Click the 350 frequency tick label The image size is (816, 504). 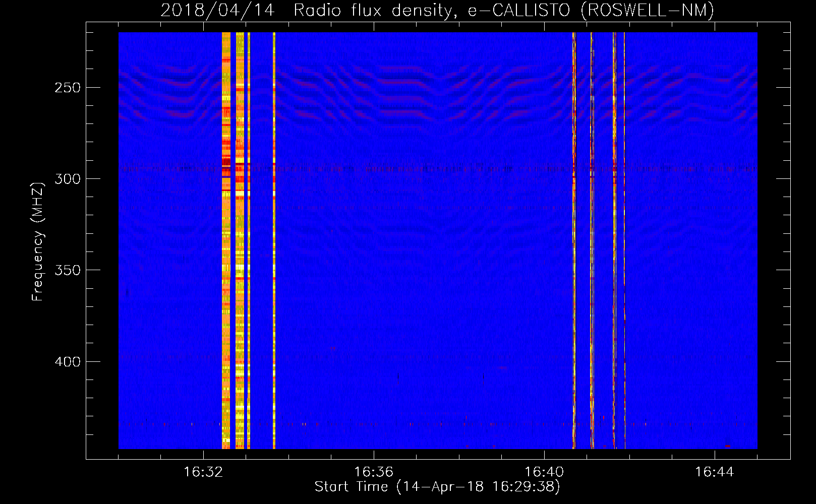tap(68, 270)
